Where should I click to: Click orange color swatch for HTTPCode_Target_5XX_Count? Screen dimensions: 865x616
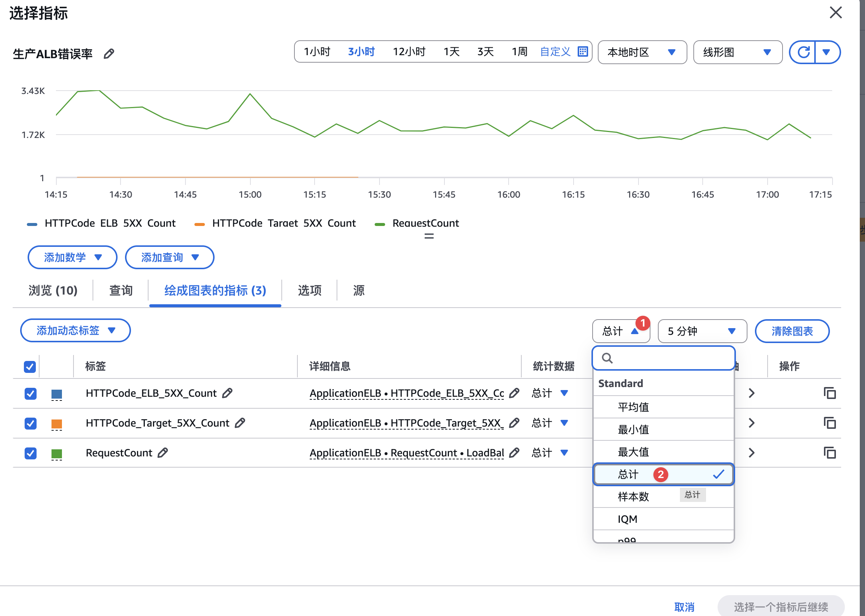click(57, 423)
